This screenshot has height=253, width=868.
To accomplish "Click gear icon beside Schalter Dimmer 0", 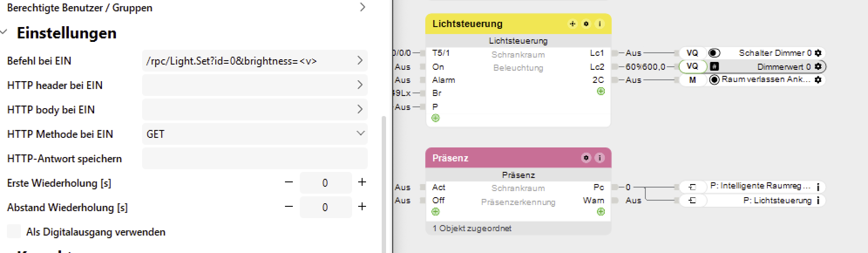I will coord(818,53).
